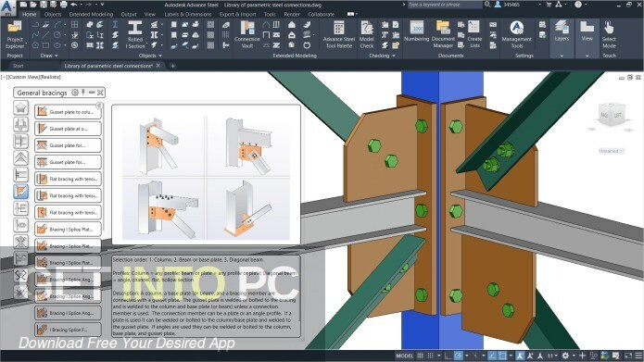Screen dimensions: 644x362
Task: Toggle the pin on General bracings palette
Action: [x=83, y=93]
